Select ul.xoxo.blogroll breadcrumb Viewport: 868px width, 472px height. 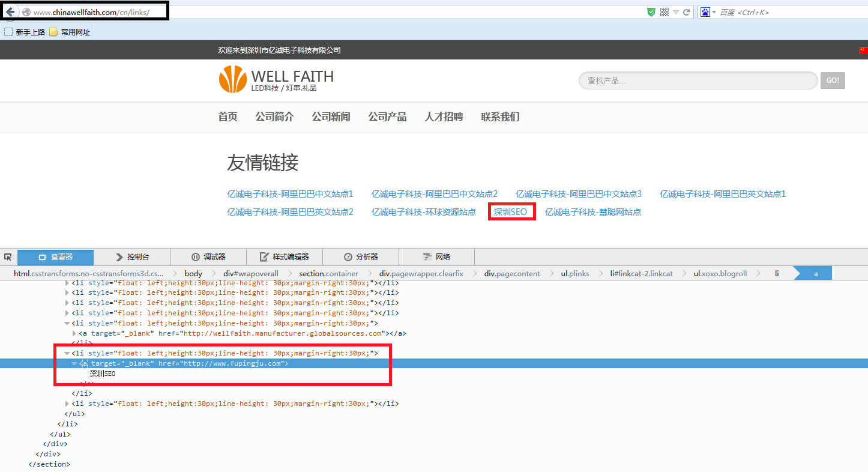tap(720, 273)
